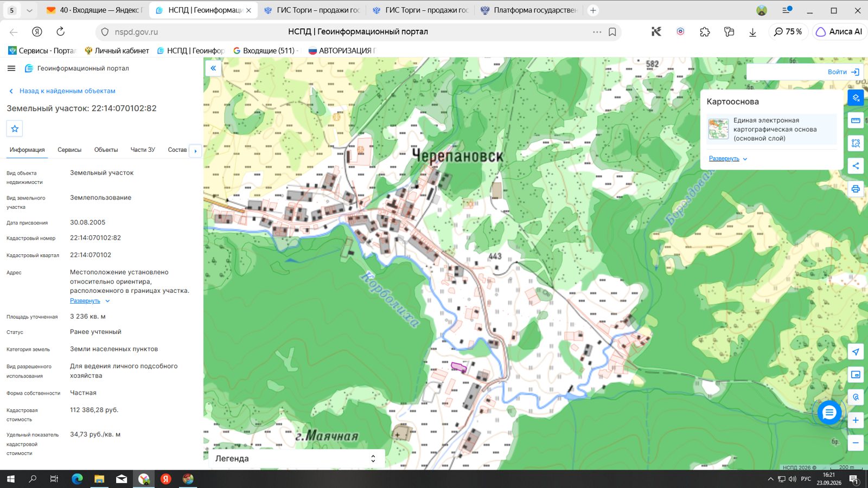
Task: Open the hamburger menu of Геоинформационный портал
Action: (11, 68)
